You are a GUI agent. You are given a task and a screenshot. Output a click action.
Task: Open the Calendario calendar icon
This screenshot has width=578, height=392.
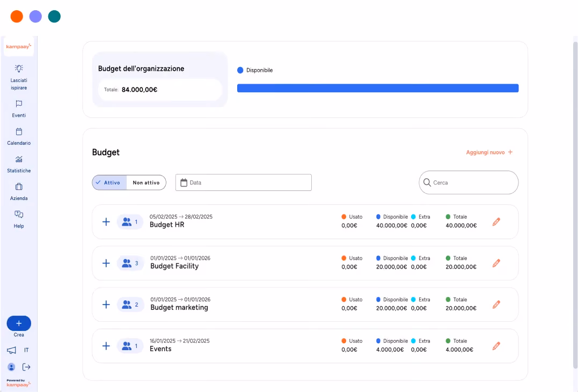click(x=19, y=131)
